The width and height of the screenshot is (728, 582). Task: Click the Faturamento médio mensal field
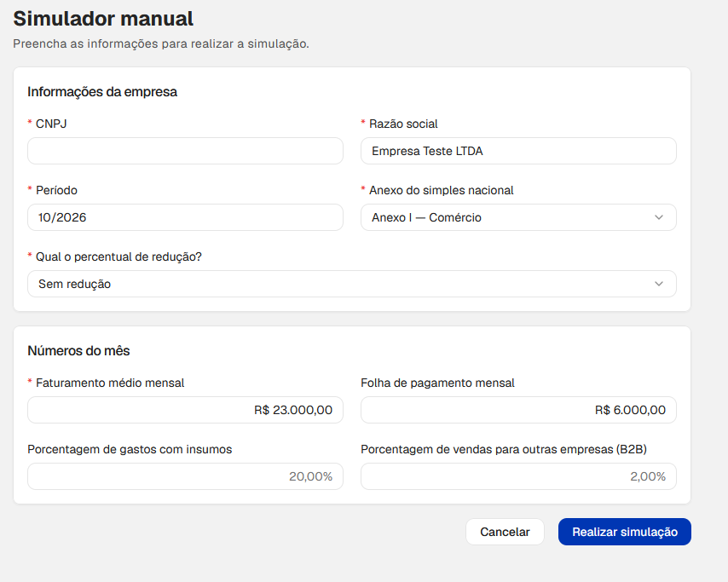(185, 410)
